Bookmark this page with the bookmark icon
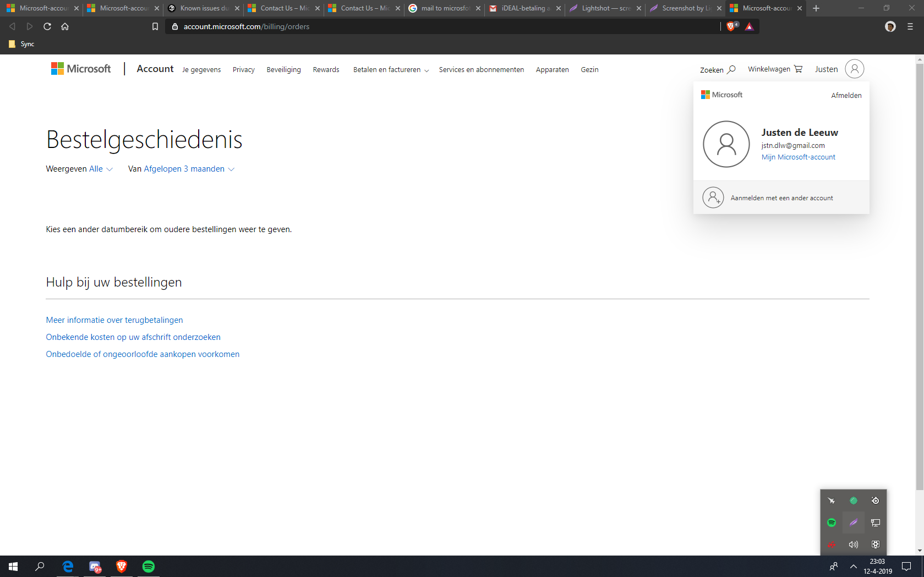This screenshot has height=577, width=924. click(x=155, y=26)
